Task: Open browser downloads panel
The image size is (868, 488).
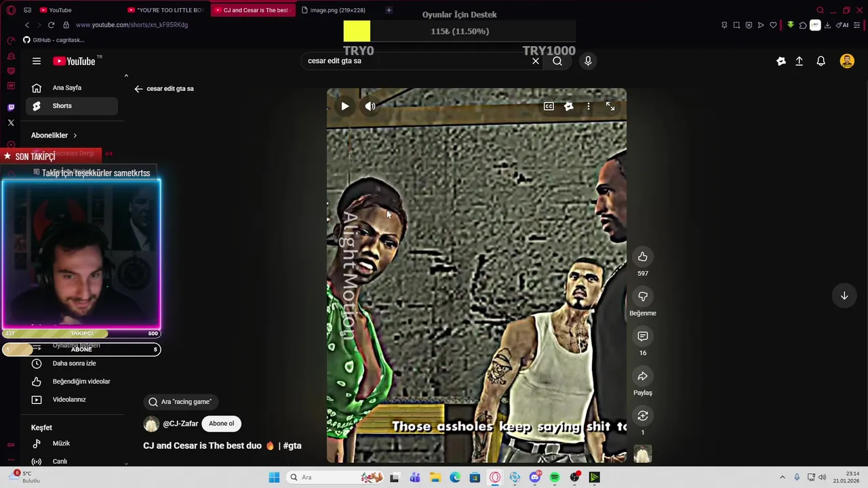Action: [827, 25]
